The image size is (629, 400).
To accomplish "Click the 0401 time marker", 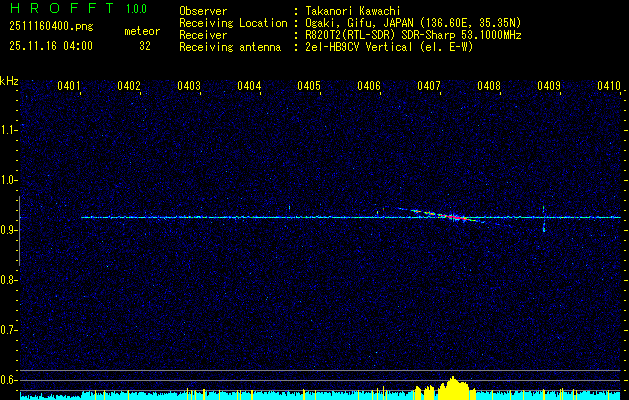I will click(x=69, y=86).
